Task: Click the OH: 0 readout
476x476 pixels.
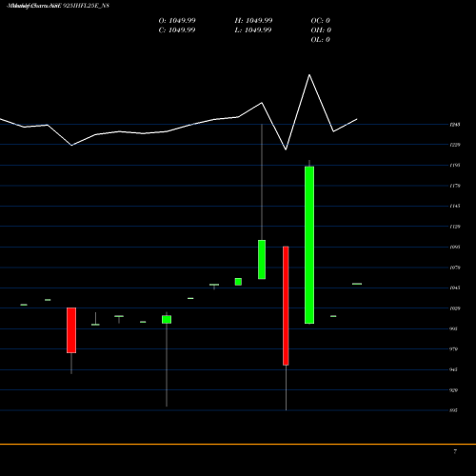Action: click(x=321, y=30)
